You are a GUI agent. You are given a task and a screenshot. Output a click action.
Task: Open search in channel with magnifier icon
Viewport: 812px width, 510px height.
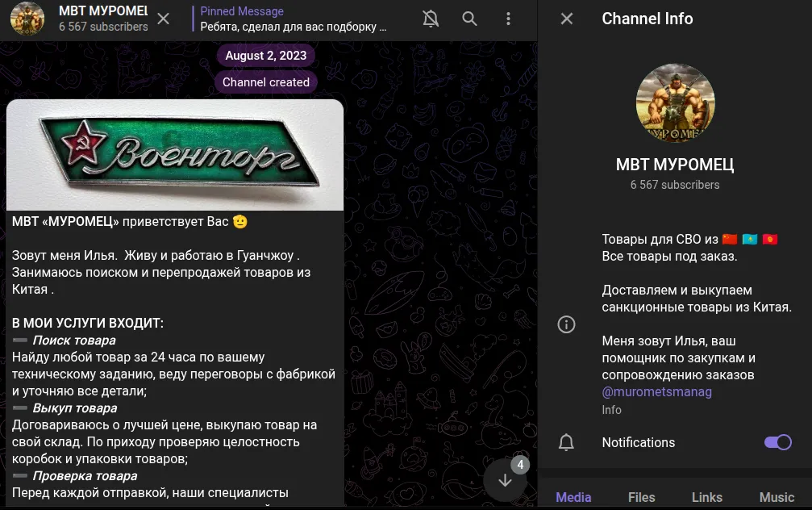click(x=469, y=19)
